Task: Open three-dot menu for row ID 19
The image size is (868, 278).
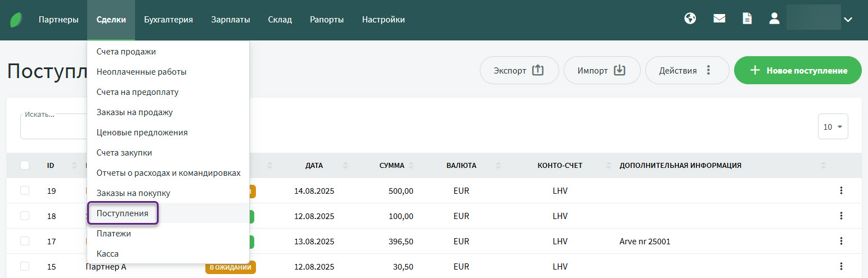Action: click(841, 190)
